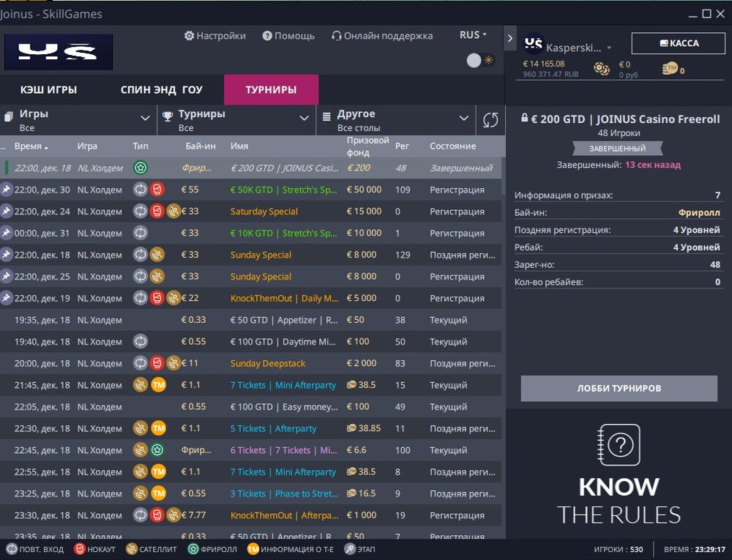Open Настройки settings gear

click(214, 36)
